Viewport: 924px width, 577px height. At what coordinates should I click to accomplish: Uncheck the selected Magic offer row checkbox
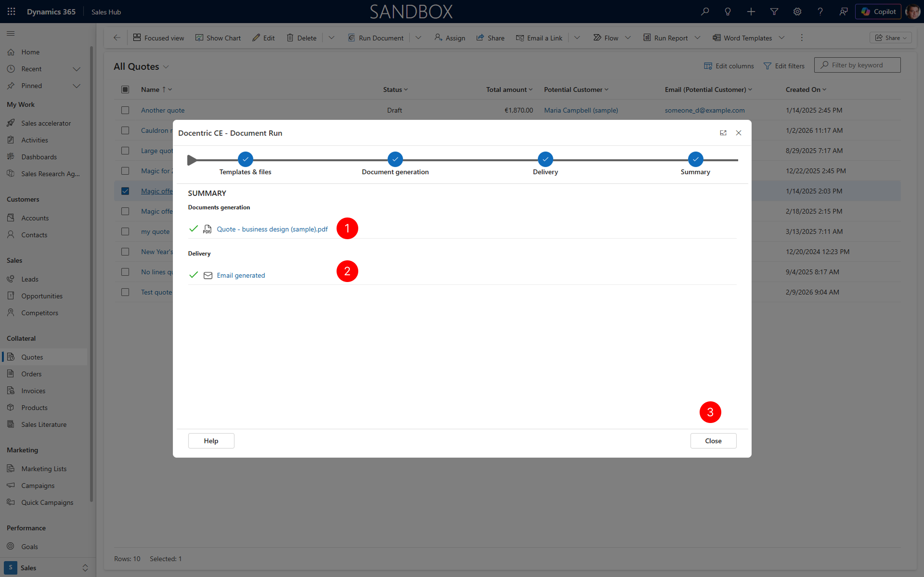click(125, 191)
